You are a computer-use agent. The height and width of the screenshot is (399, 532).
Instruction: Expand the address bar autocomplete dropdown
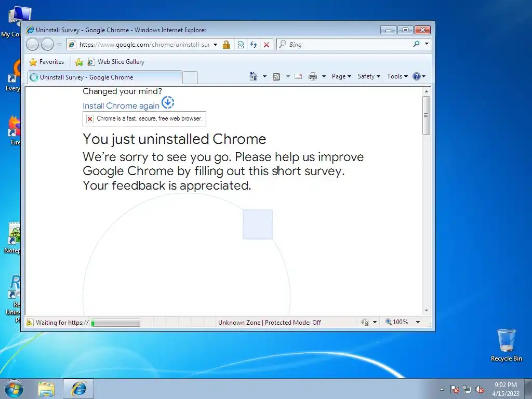coord(215,45)
